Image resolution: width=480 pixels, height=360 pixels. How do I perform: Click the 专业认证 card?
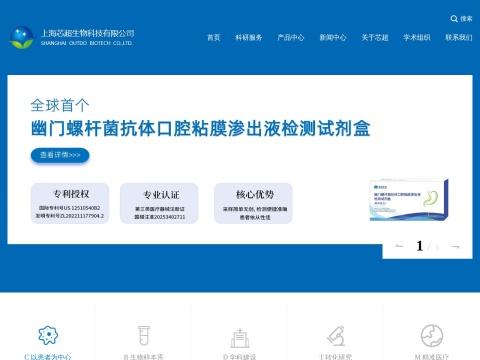159,203
